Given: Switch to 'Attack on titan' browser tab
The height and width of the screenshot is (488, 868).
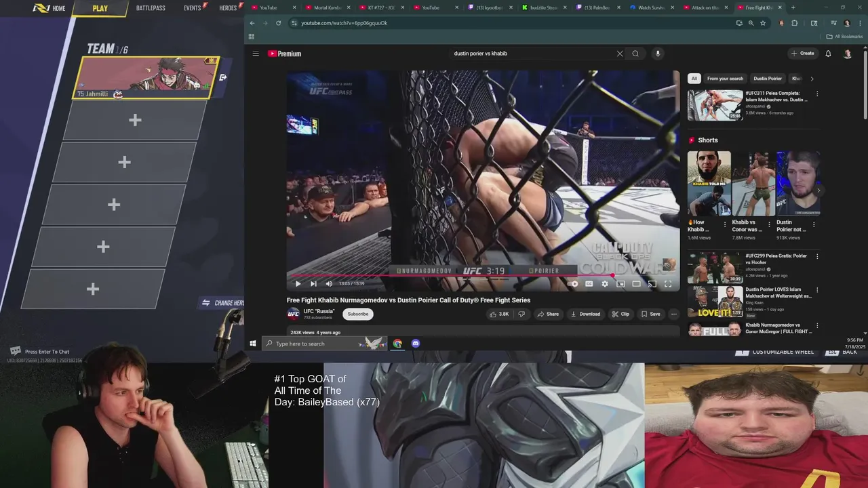Looking at the screenshot, I should 705,7.
